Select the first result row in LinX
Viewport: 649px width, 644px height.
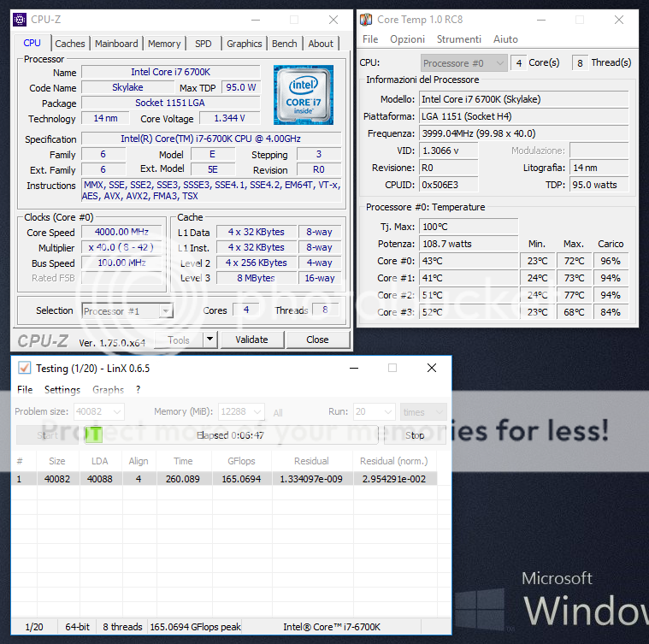(x=227, y=479)
